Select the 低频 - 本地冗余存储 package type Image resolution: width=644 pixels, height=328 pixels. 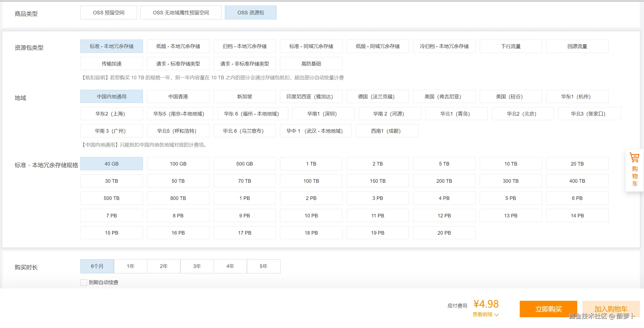pyautogui.click(x=178, y=46)
